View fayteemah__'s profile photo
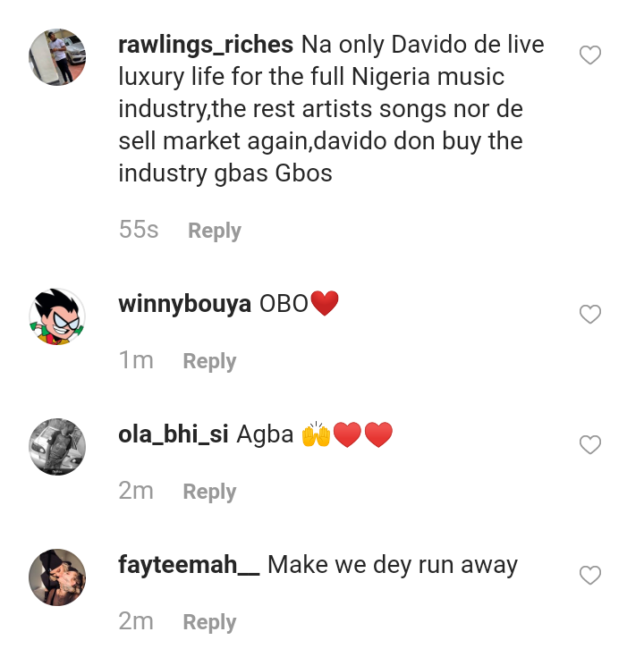 [57, 577]
